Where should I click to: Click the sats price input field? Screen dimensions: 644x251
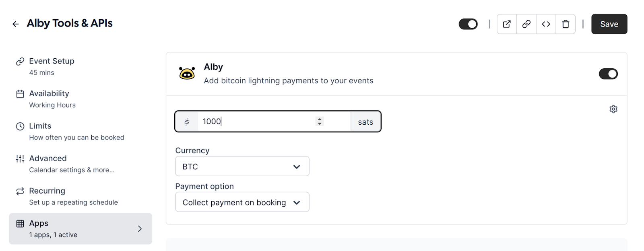point(258,121)
